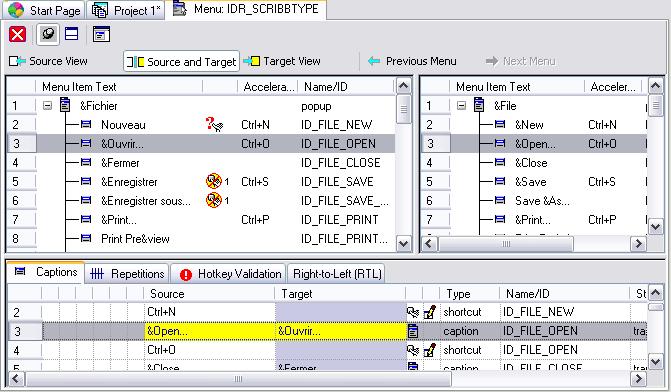Click the source pane scrollbar down arrow
The image size is (671, 392).
click(403, 244)
